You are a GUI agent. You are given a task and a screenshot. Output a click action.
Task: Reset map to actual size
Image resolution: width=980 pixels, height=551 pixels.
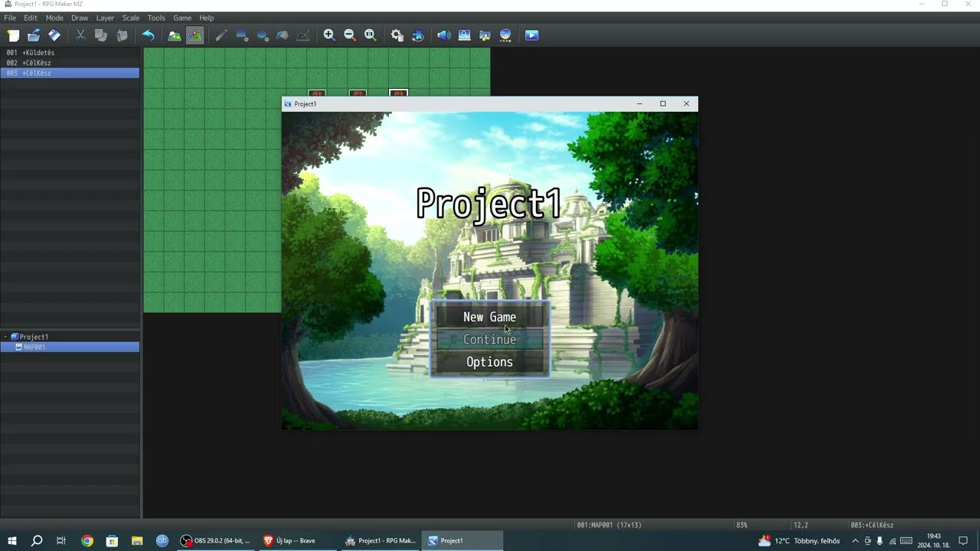tap(371, 35)
